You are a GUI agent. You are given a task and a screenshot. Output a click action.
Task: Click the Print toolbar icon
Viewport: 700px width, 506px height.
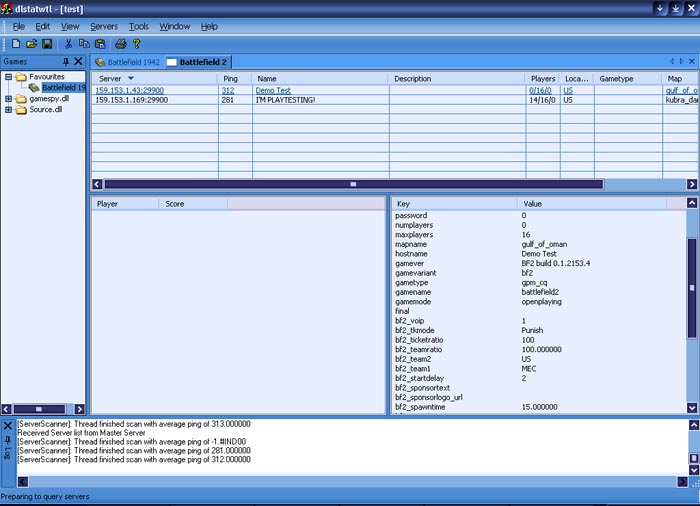(121, 44)
